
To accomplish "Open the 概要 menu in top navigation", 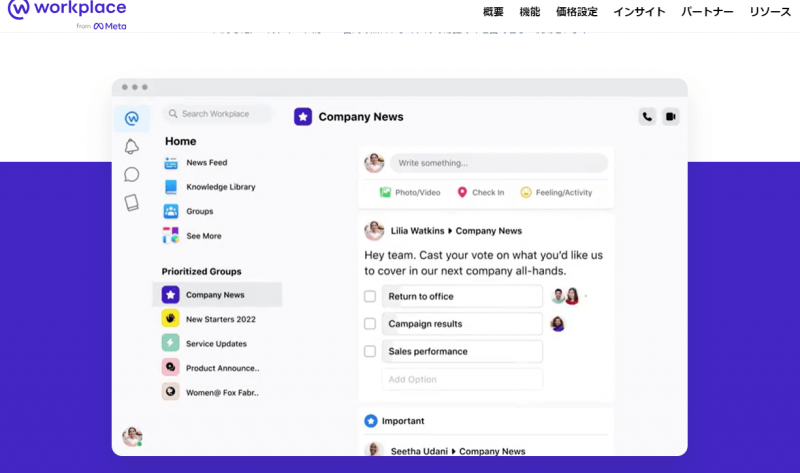I will 493,12.
